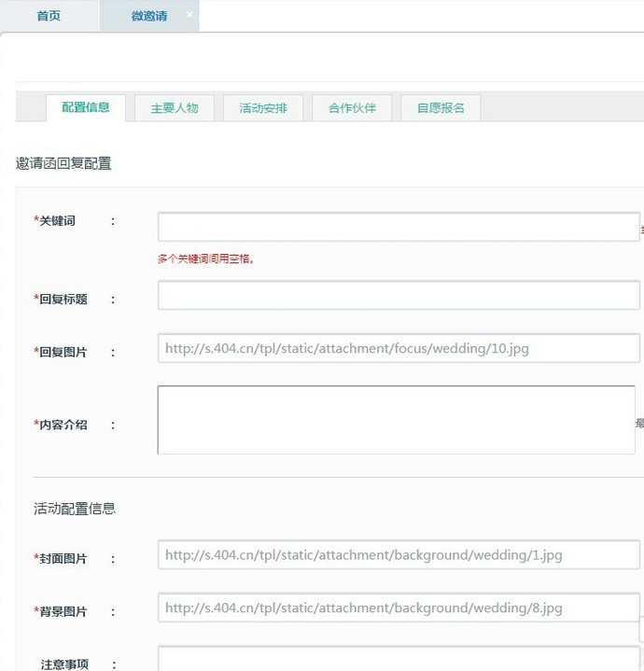Click the 回复标题 field label
The image size is (644, 671).
62,300
